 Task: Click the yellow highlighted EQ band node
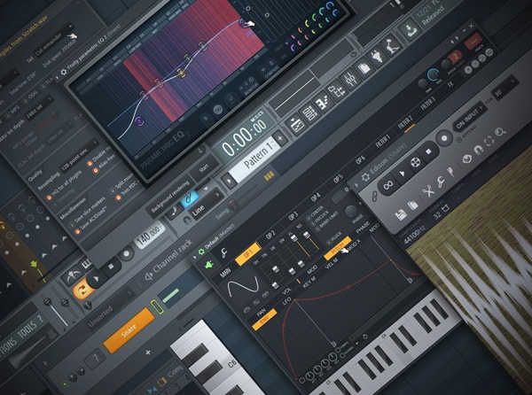182,72
